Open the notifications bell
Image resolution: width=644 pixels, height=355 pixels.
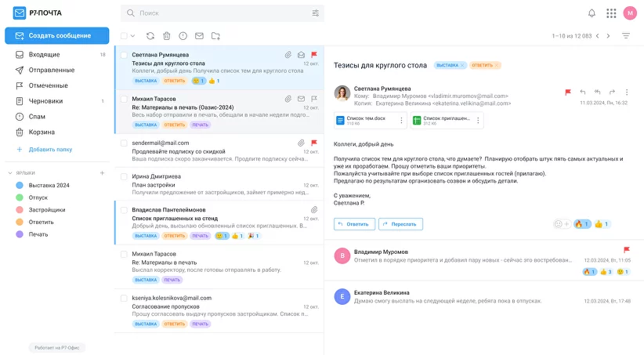click(x=592, y=13)
